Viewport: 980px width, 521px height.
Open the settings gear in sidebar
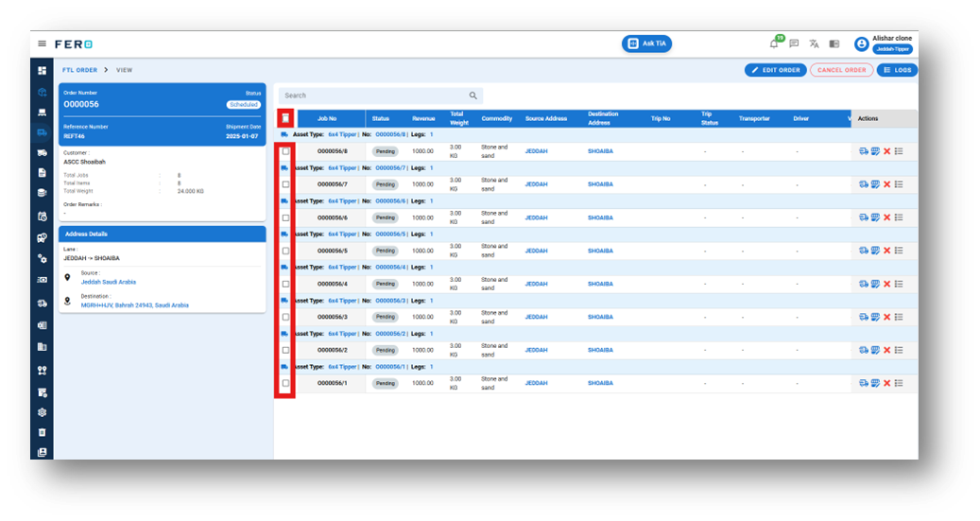42,412
